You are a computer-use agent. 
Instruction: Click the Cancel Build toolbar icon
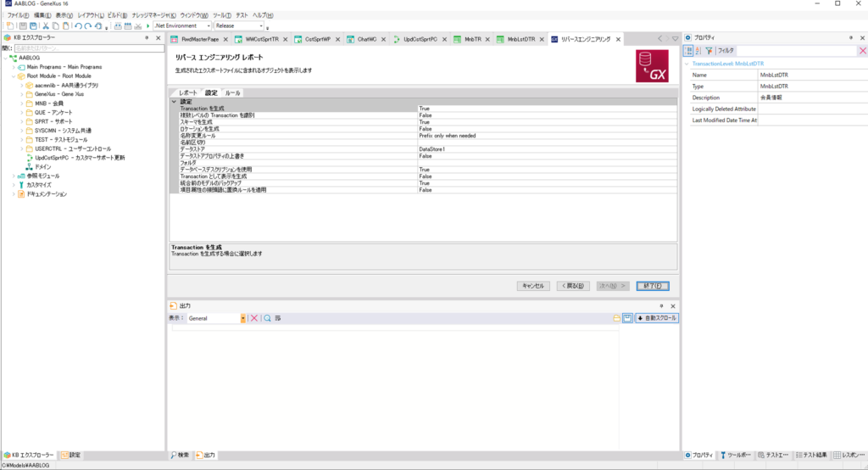pos(138,26)
